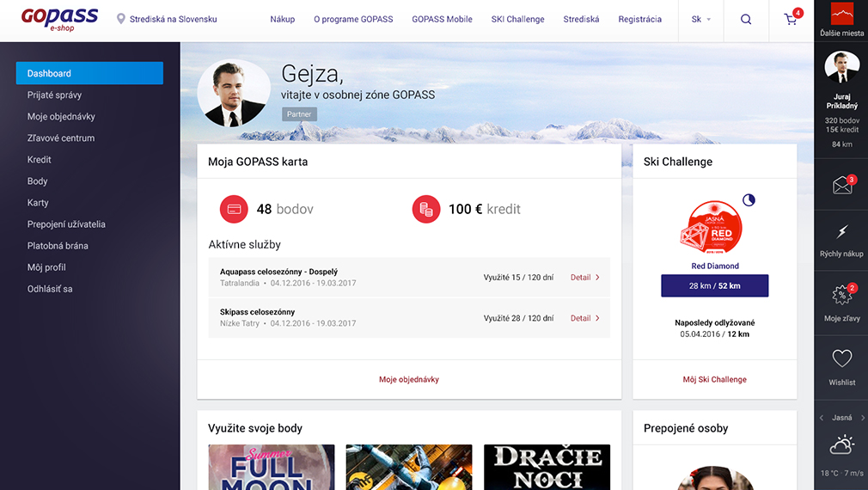Click Moje objednávky link under GOPASS karta
The height and width of the screenshot is (490, 868).
point(409,380)
